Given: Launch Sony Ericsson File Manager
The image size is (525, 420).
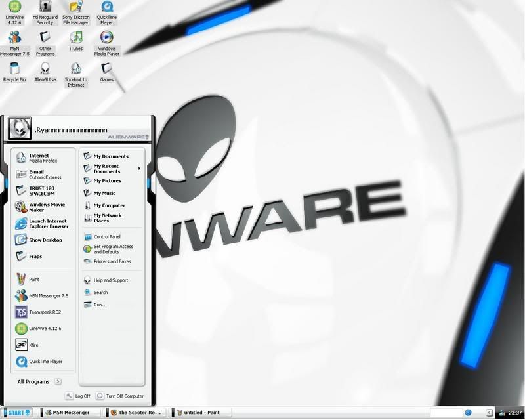Looking at the screenshot, I should pos(75,10).
